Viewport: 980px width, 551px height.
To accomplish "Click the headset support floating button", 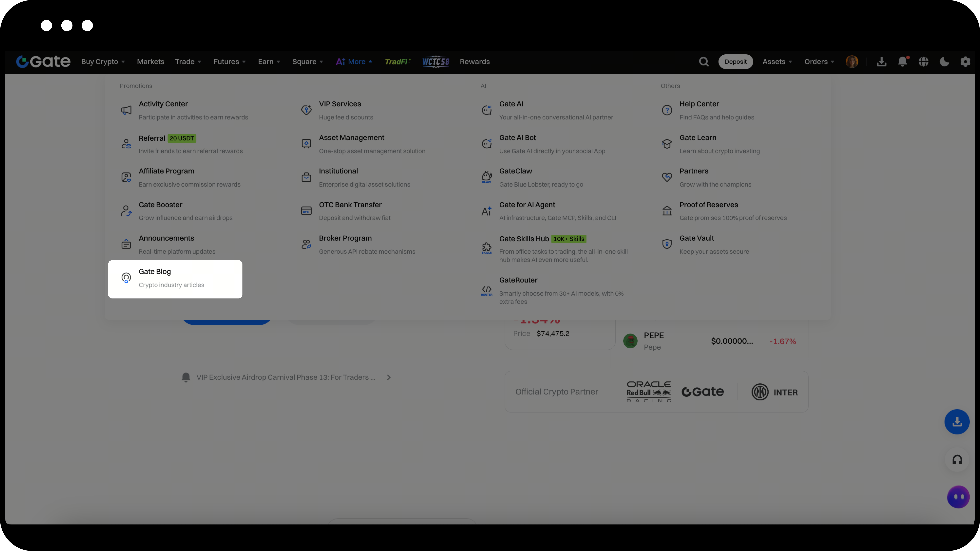I will click(x=957, y=460).
